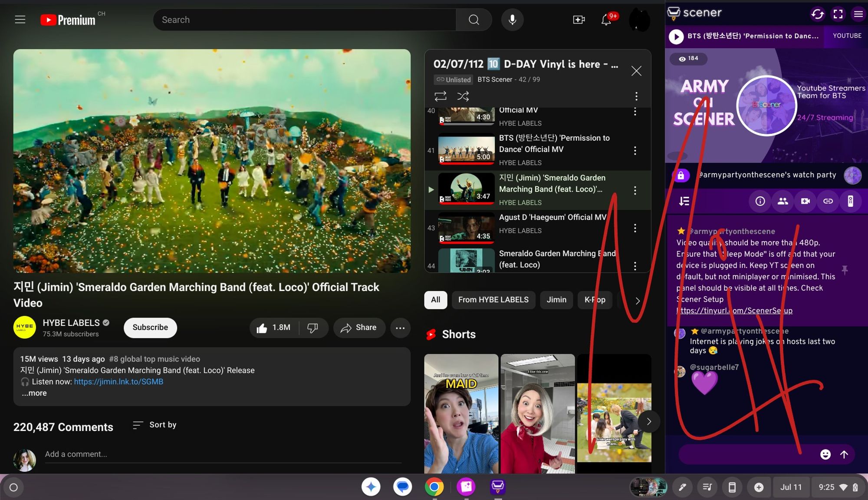The width and height of the screenshot is (868, 500).
Task: Open emoji picker in Scener chat
Action: (x=825, y=454)
